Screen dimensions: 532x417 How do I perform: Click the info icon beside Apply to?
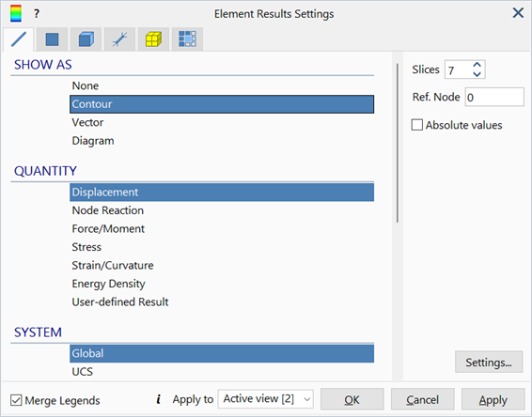click(x=158, y=399)
